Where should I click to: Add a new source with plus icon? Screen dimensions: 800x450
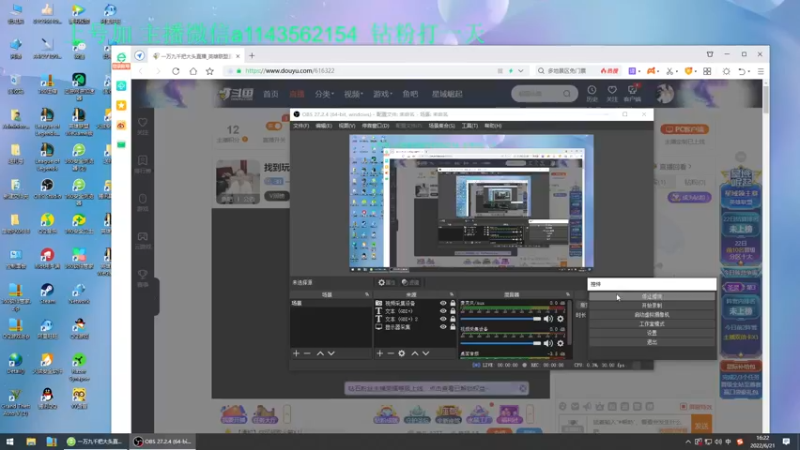pyautogui.click(x=380, y=353)
